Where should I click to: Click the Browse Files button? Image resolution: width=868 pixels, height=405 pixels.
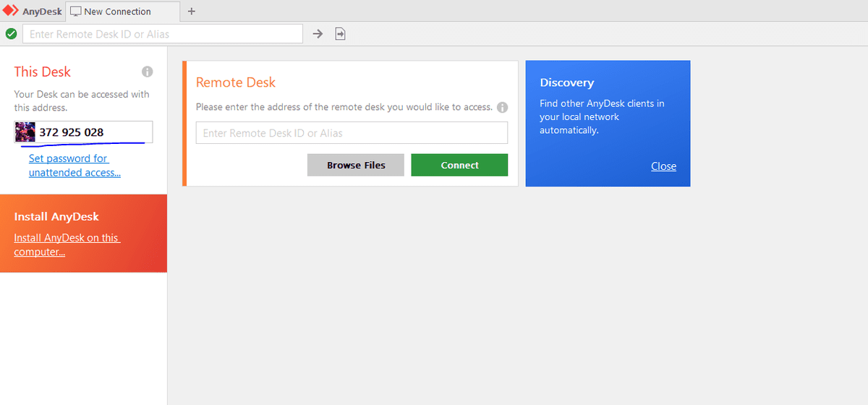coord(356,165)
